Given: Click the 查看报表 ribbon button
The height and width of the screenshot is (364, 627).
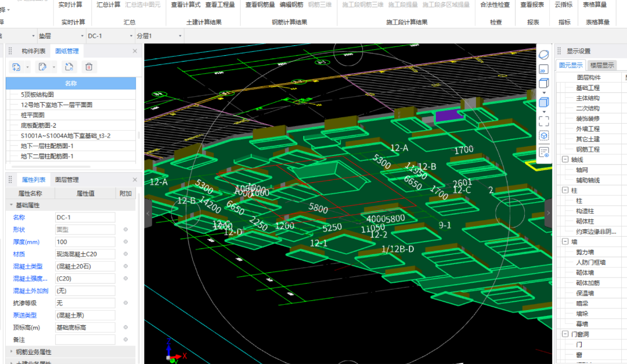Looking at the screenshot, I should coord(532,5).
